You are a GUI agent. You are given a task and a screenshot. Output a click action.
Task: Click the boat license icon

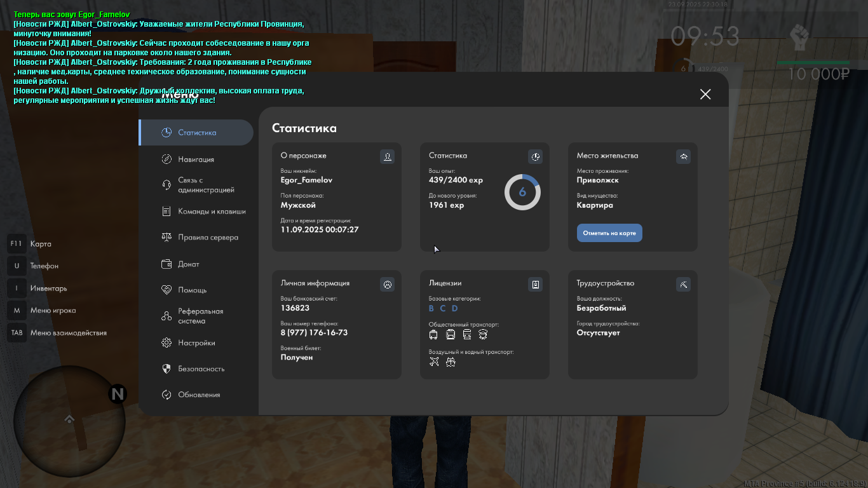tap(451, 362)
